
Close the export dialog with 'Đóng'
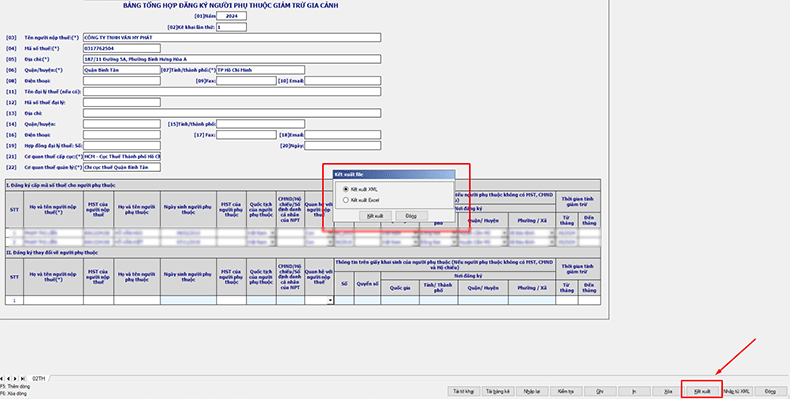coord(411,216)
